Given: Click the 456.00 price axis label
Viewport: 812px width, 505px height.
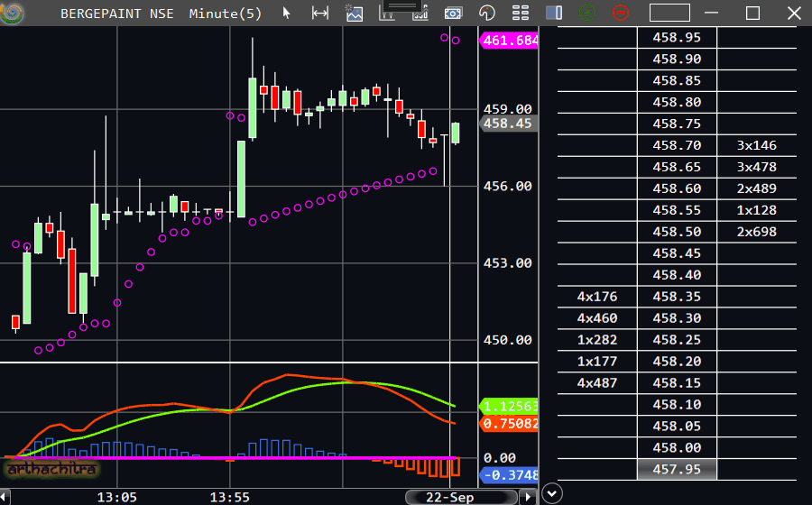Looking at the screenshot, I should [507, 187].
